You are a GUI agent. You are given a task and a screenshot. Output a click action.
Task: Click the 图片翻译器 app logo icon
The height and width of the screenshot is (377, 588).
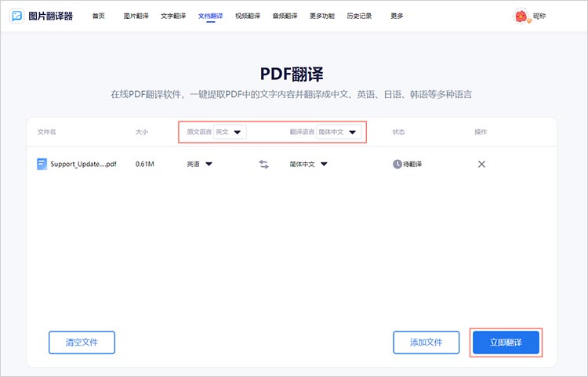click(16, 16)
